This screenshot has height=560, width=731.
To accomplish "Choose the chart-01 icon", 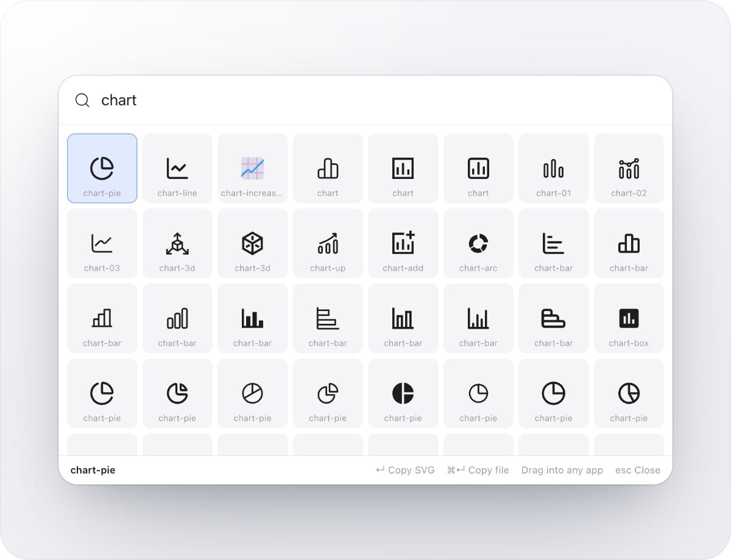I will (553, 169).
